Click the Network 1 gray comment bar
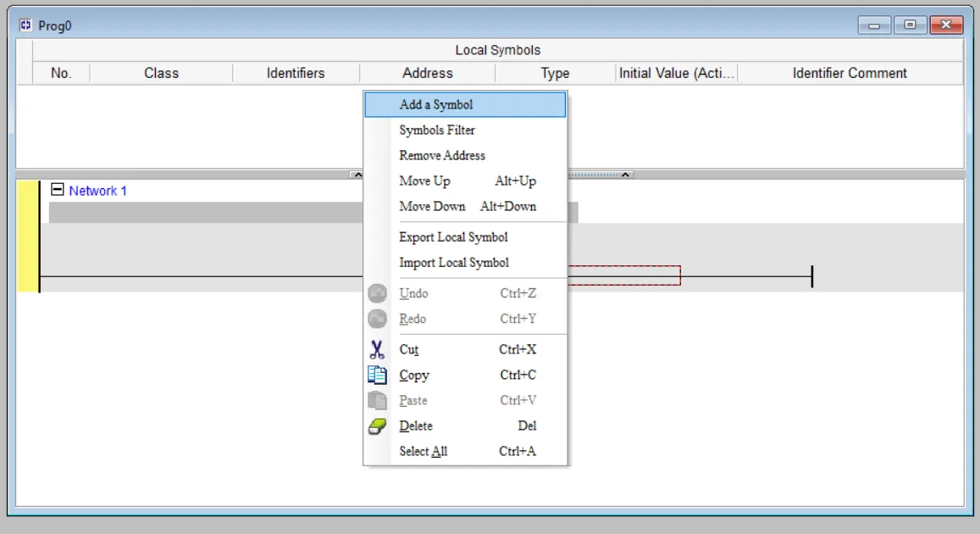This screenshot has height=534, width=980. tap(206, 213)
